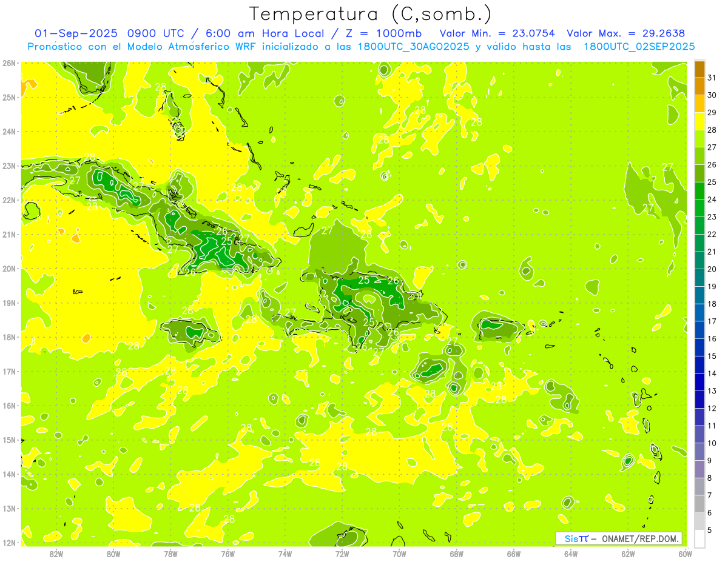Image resolution: width=728 pixels, height=562 pixels.
Task: Click the legend swatch between 30 and 31
Action: pyautogui.click(x=699, y=86)
